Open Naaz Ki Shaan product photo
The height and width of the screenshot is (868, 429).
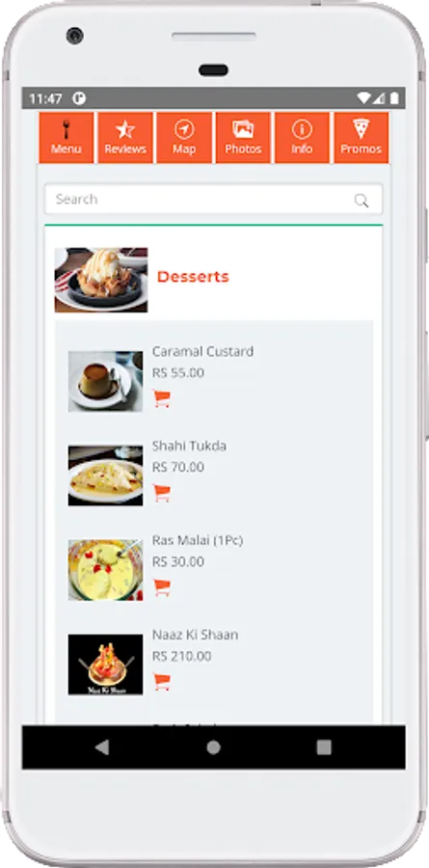105,665
